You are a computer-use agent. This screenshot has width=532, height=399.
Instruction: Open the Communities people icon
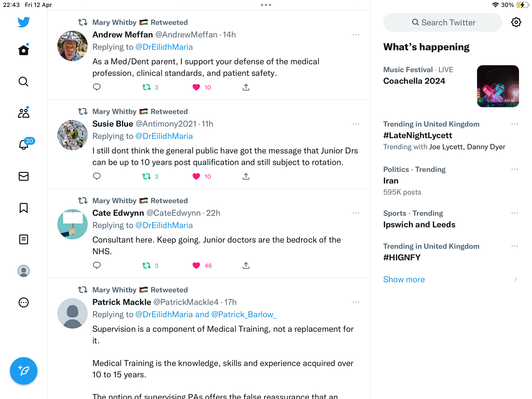24,113
